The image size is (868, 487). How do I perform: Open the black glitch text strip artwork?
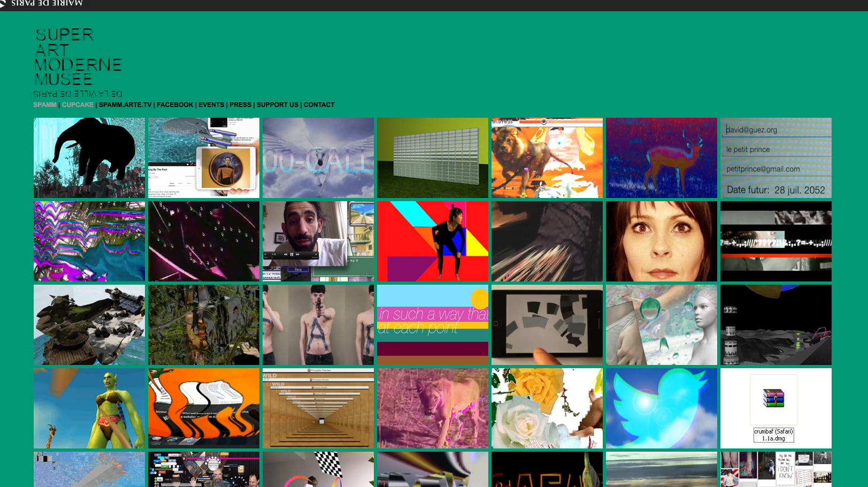(776, 241)
